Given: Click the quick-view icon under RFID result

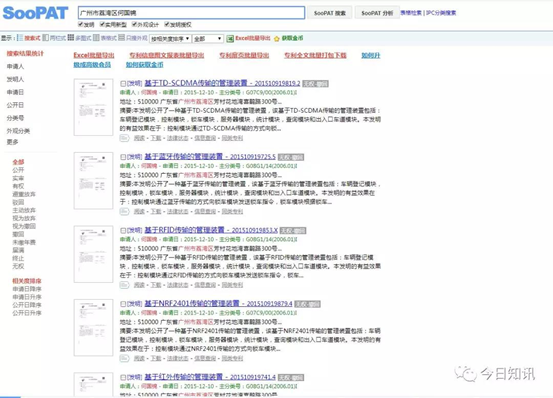Looking at the screenshot, I should (x=124, y=285).
